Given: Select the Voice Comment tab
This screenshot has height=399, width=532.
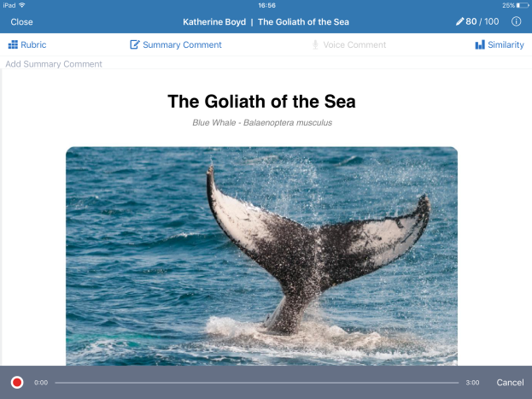Looking at the screenshot, I should click(349, 44).
